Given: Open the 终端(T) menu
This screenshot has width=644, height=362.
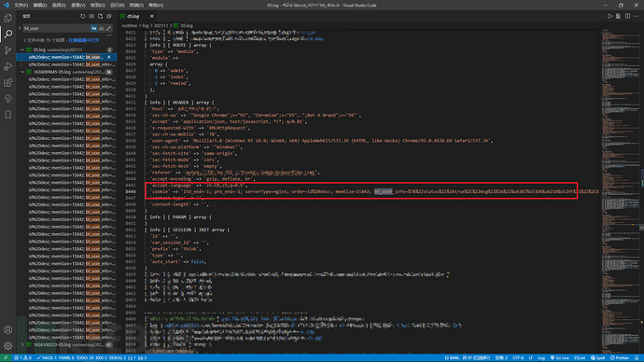Looking at the screenshot, I should pyautogui.click(x=136, y=6).
